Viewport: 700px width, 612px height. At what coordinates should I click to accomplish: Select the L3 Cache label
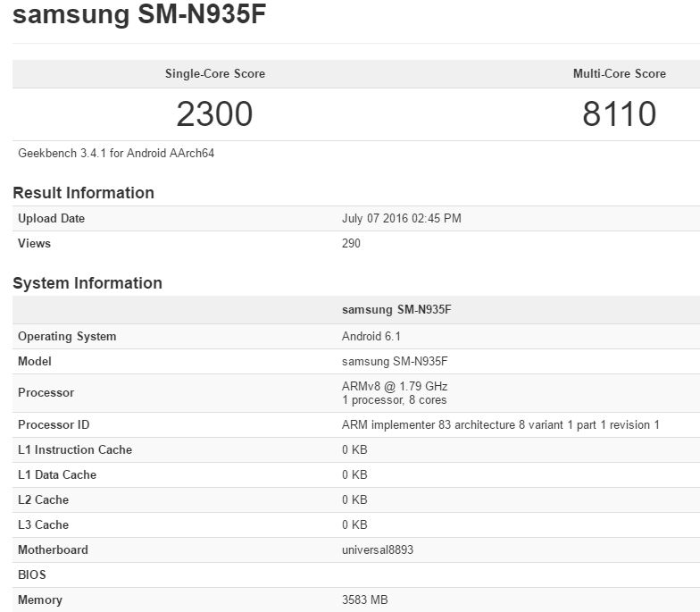point(43,525)
